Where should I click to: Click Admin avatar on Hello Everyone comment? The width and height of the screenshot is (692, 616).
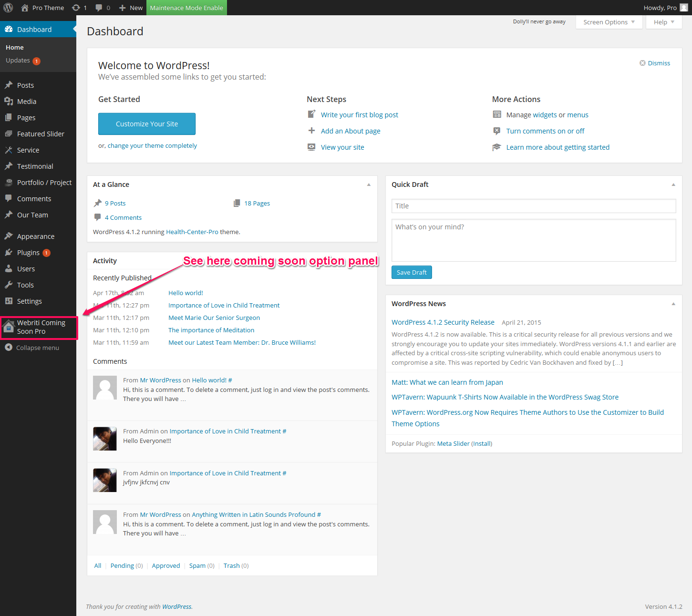click(105, 439)
